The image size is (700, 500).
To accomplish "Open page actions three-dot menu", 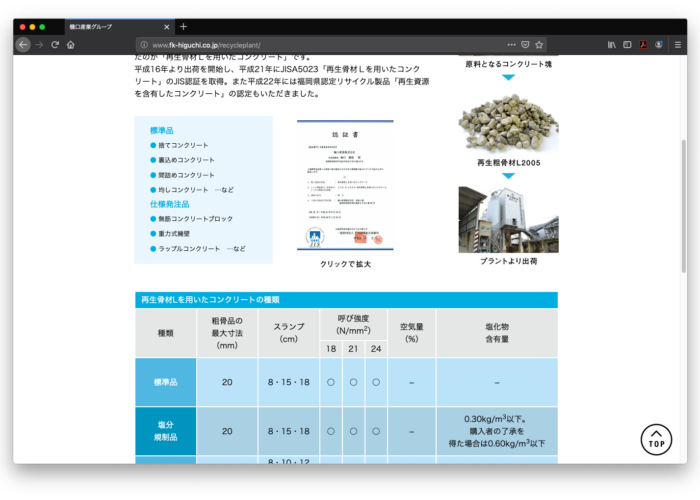I will click(511, 45).
